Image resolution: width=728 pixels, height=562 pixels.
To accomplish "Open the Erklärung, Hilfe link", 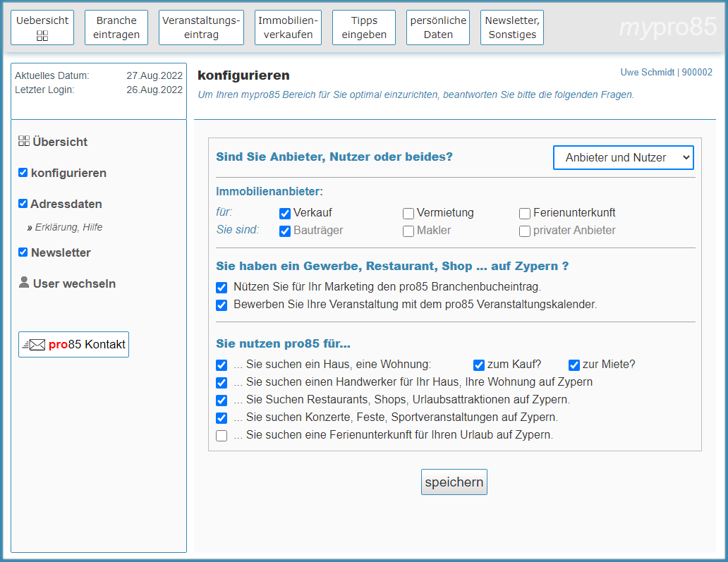I will click(x=68, y=228).
